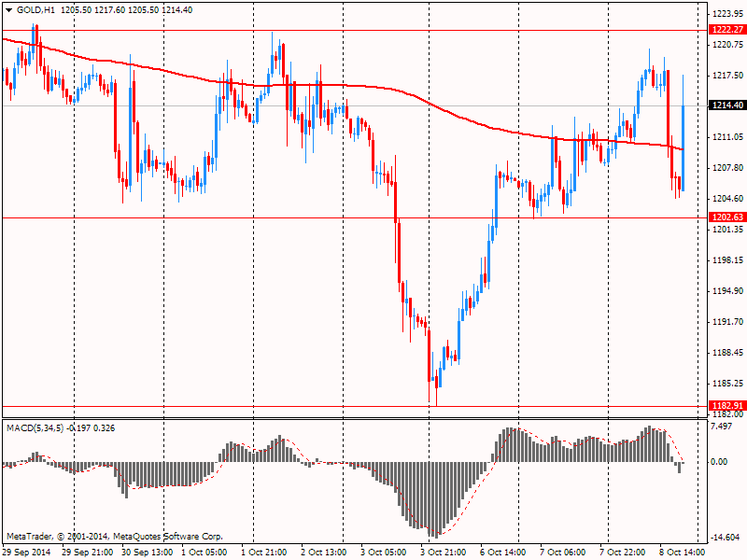Click the MACD zero level 0.00 label
The width and height of the screenshot is (747, 560).
pyautogui.click(x=719, y=461)
